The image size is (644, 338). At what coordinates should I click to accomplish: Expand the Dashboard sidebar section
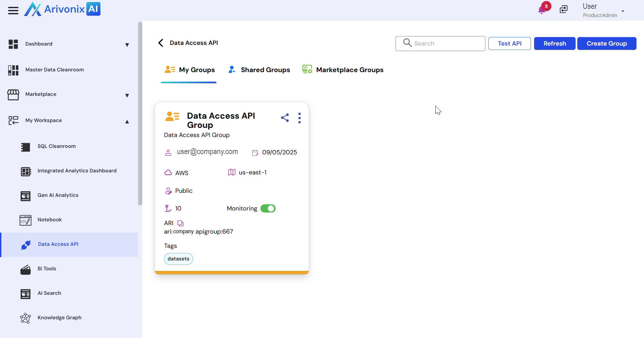pyautogui.click(x=127, y=45)
